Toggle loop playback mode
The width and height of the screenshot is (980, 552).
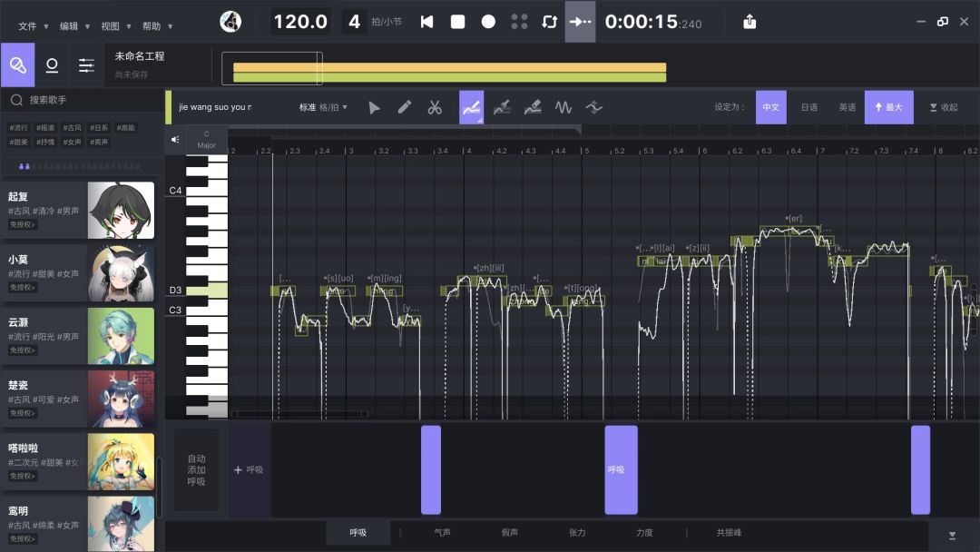[549, 22]
